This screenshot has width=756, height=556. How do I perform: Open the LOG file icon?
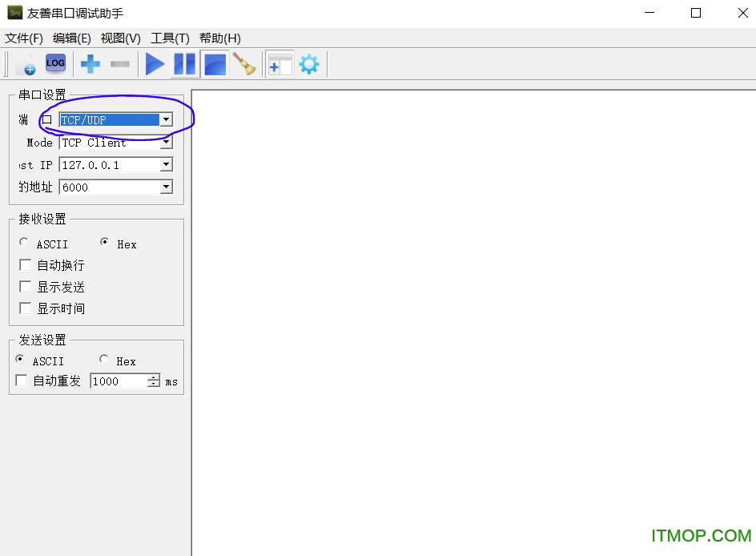pos(55,63)
